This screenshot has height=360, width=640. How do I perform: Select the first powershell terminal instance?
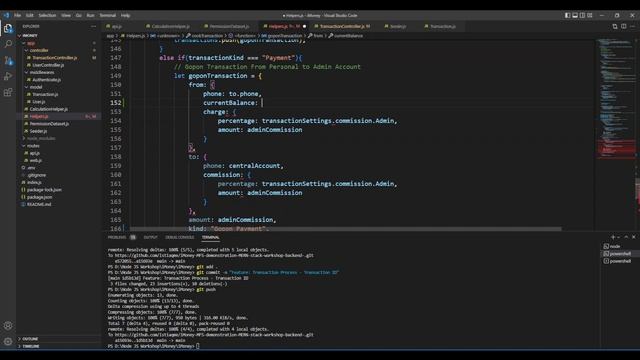pyautogui.click(x=619, y=253)
